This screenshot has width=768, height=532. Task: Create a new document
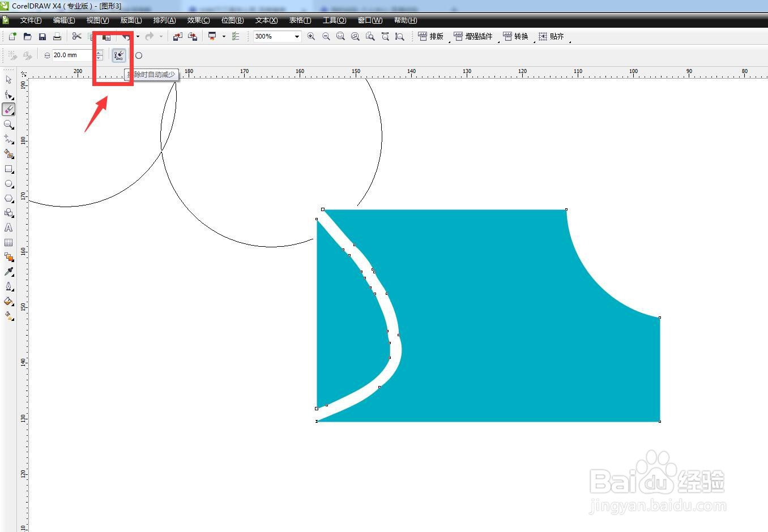coord(12,36)
